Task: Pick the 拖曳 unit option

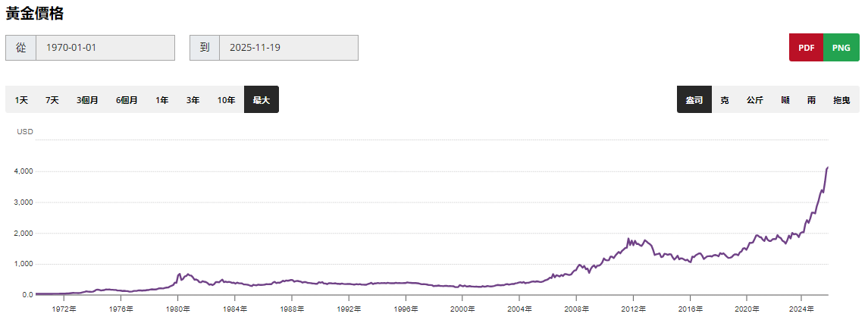Action: click(841, 100)
